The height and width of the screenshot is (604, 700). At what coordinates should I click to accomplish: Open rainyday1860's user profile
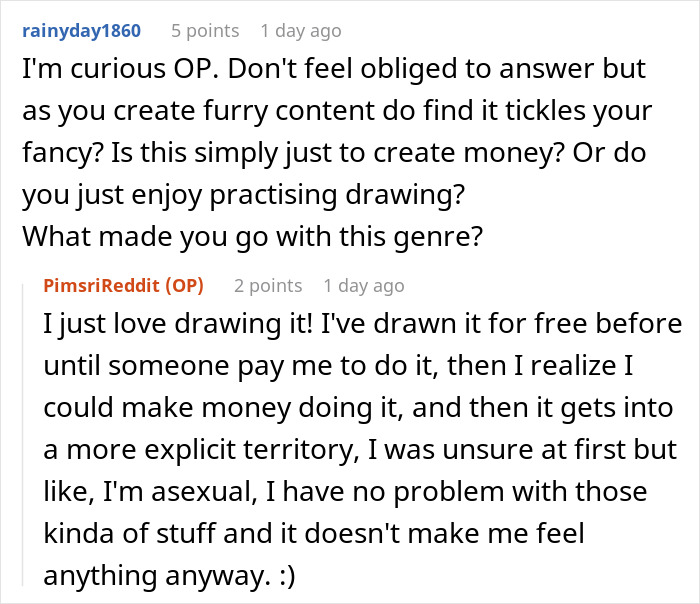[x=80, y=31]
